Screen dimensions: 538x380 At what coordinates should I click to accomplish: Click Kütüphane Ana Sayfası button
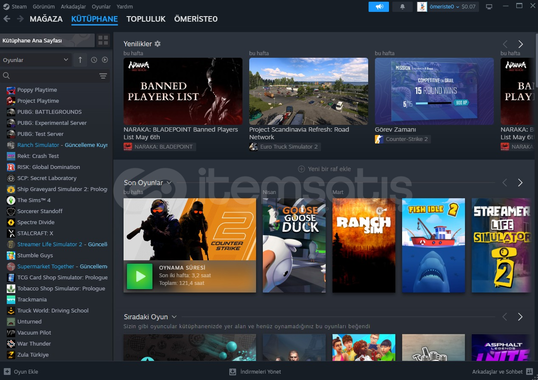pos(47,40)
